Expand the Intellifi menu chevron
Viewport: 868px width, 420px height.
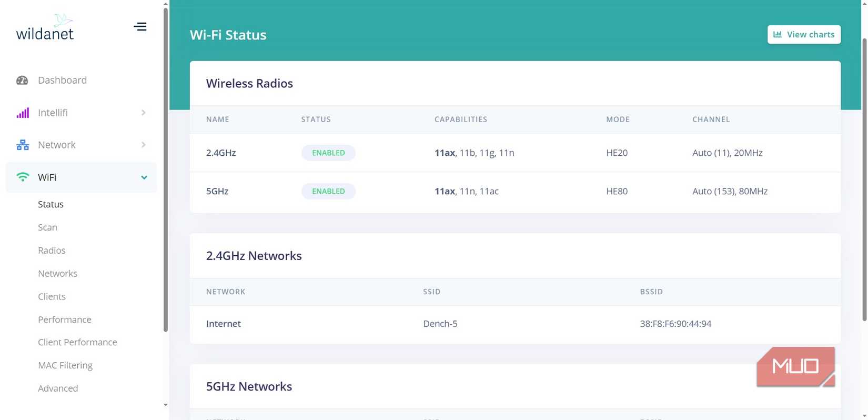[144, 113]
